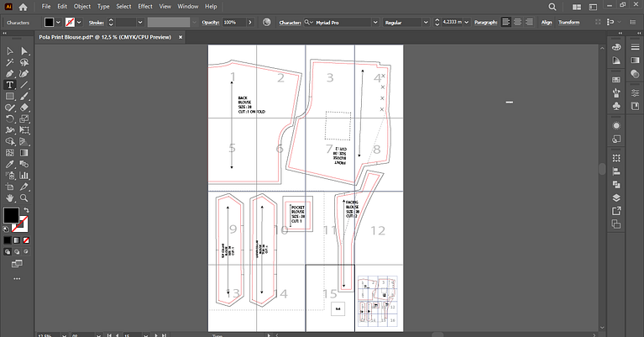Go to the Home screen
644x337 pixels.
23,7
